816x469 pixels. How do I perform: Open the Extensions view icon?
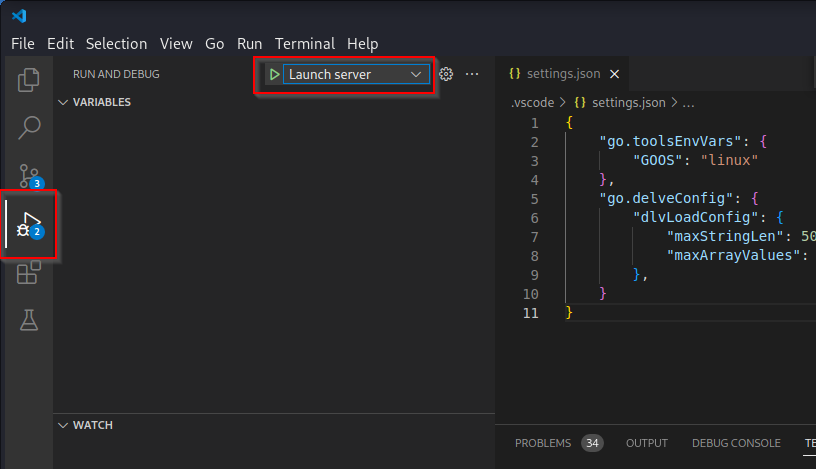(29, 272)
